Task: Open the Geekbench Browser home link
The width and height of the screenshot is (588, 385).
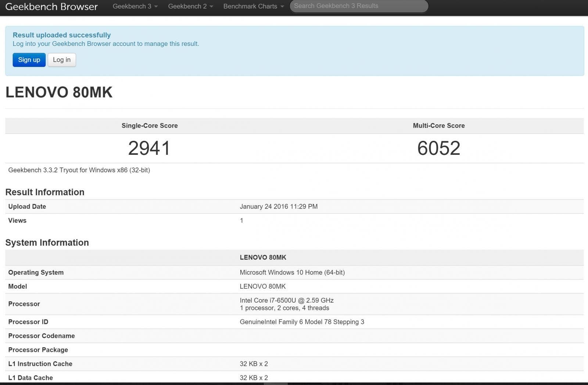Action: point(51,7)
